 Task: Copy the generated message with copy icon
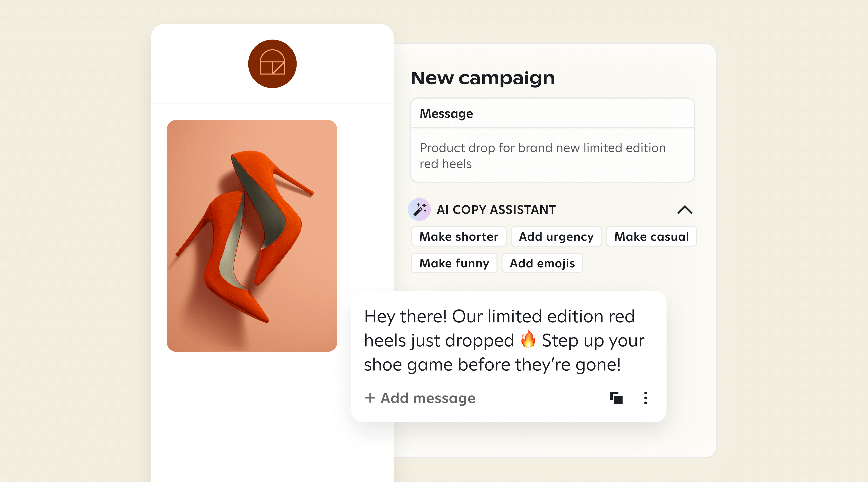pos(616,398)
